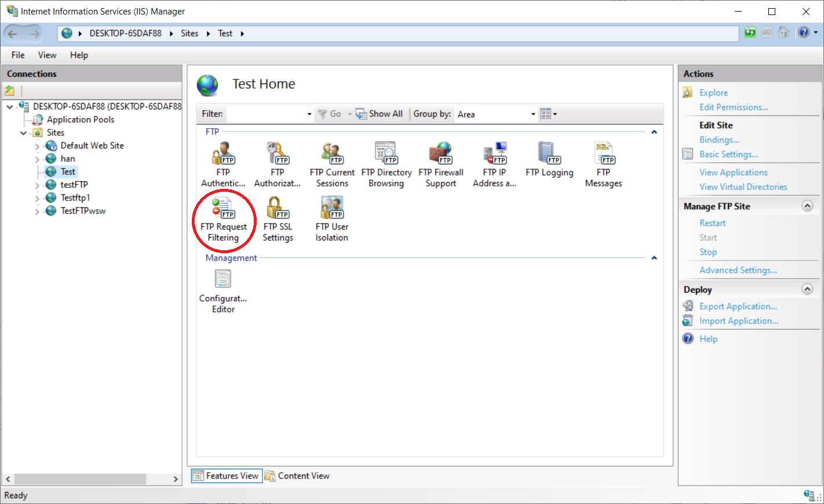Viewport: 824px width, 504px height.
Task: Restart the FTP site
Action: pos(712,223)
